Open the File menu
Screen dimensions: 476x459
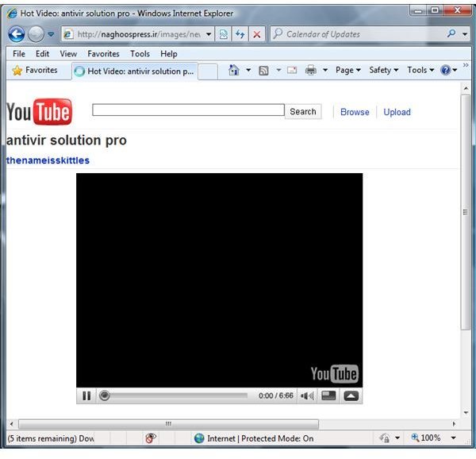pyautogui.click(x=19, y=54)
